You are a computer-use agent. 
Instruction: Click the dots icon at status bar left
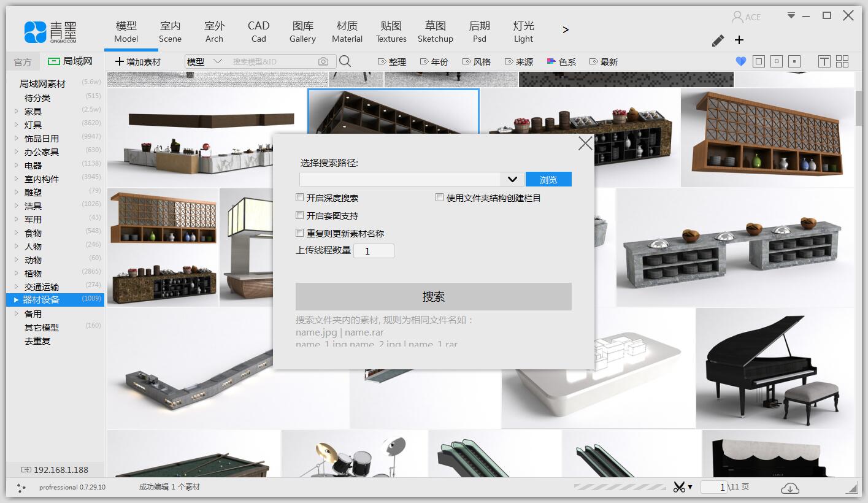pyautogui.click(x=21, y=488)
